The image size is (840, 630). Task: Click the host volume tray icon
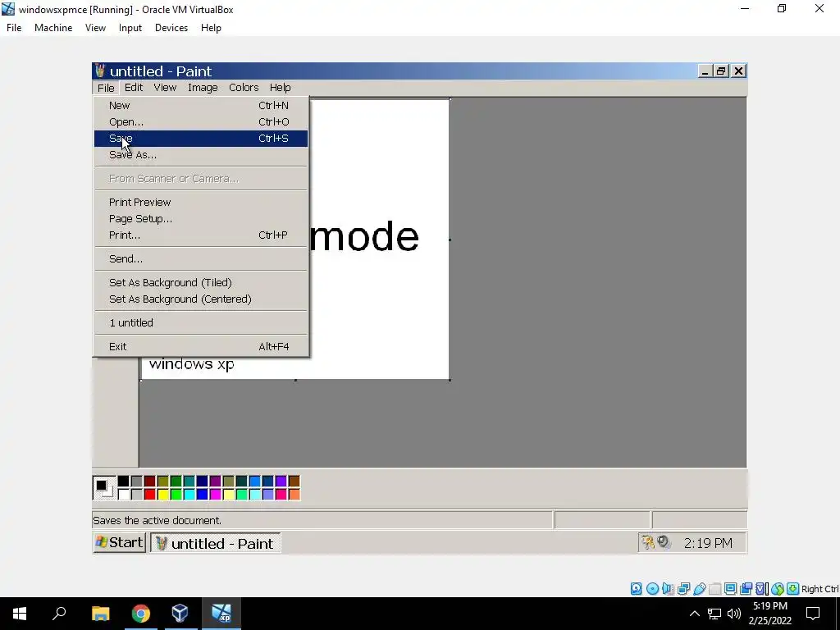pos(734,614)
